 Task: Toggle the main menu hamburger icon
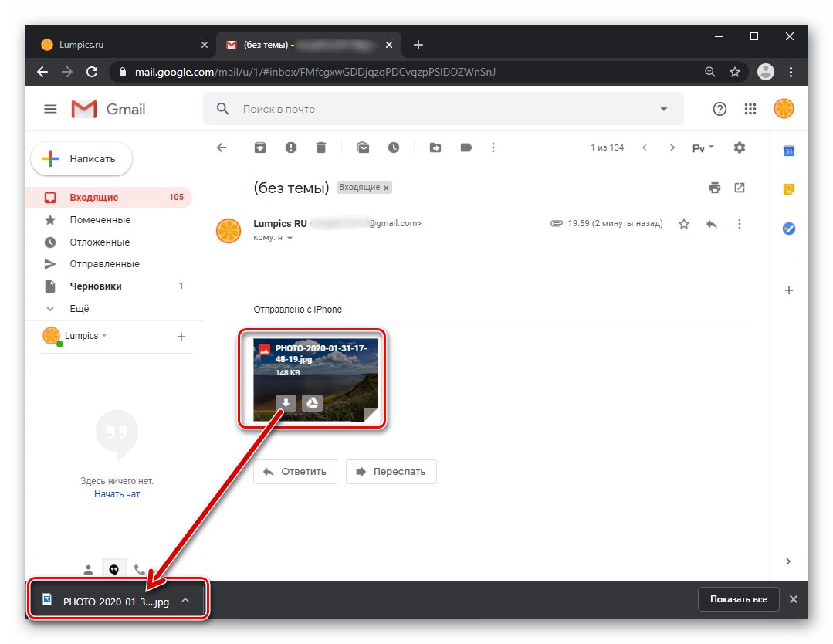[50, 109]
